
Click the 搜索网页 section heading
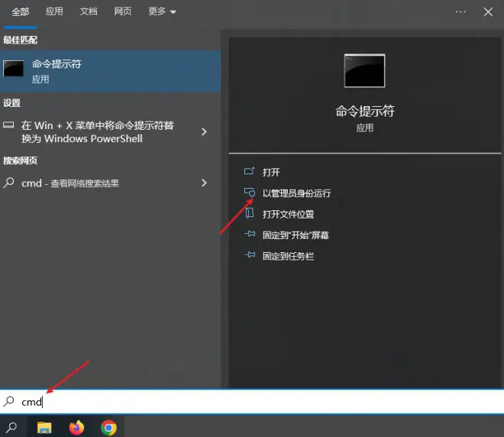tap(21, 160)
